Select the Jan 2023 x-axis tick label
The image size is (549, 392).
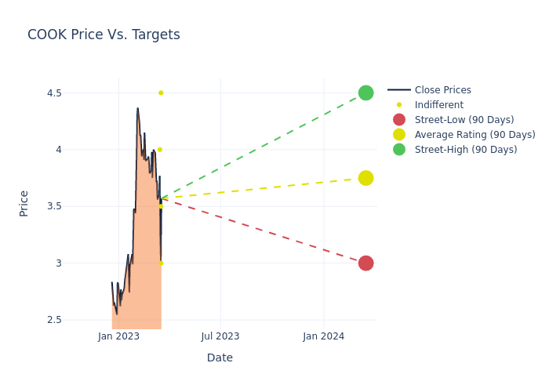(118, 336)
